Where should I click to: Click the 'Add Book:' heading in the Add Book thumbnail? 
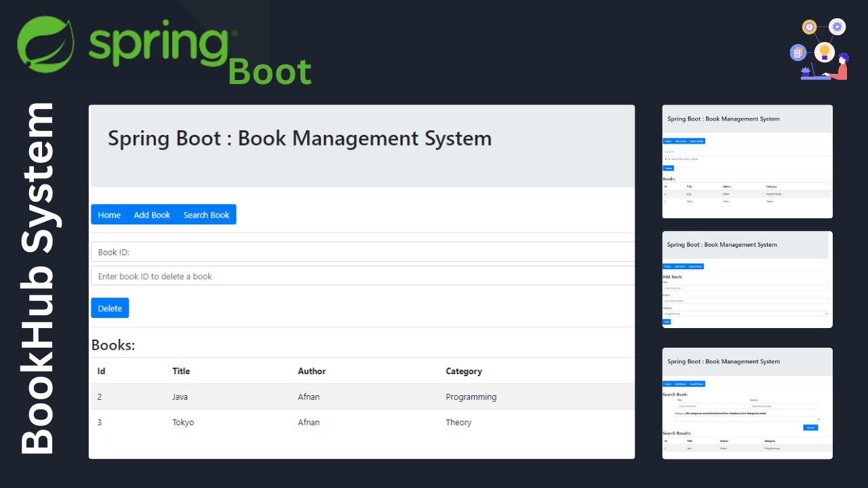point(673,277)
